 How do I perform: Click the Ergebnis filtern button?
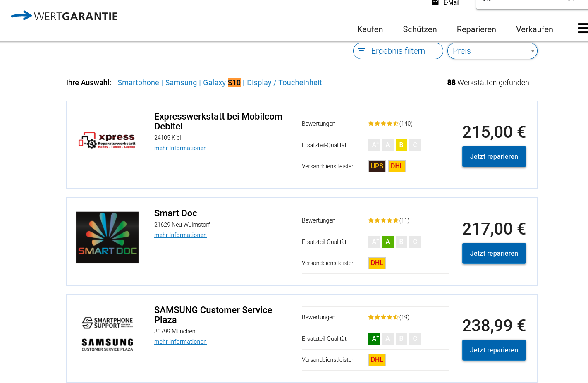click(x=398, y=51)
